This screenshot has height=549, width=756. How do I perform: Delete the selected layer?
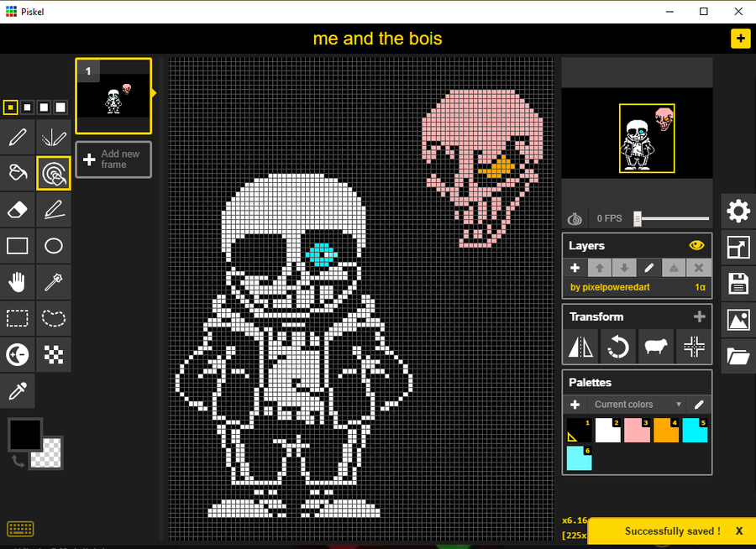[x=699, y=268]
